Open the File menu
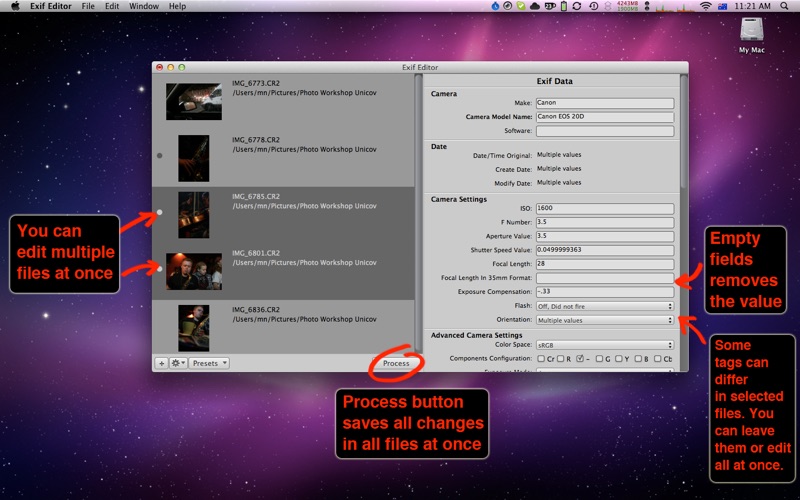800x500 pixels. click(88, 6)
